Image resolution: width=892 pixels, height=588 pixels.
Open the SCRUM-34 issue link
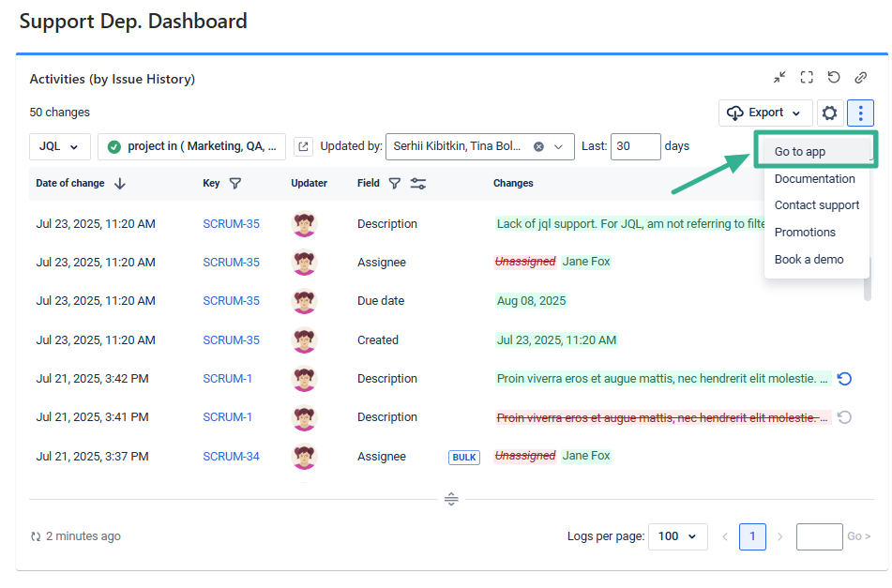pos(231,457)
